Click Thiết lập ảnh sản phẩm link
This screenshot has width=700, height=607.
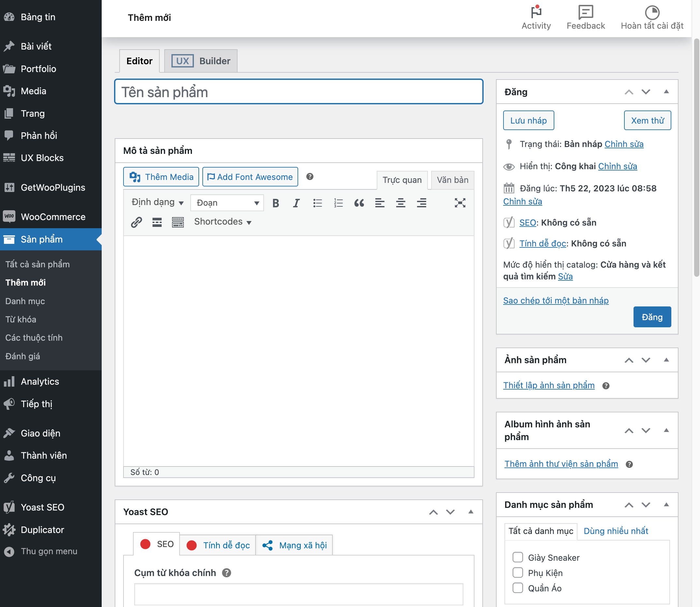tap(548, 385)
